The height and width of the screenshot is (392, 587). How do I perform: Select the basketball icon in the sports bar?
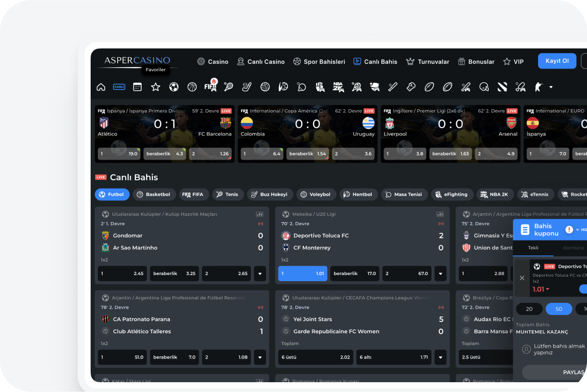(x=192, y=87)
